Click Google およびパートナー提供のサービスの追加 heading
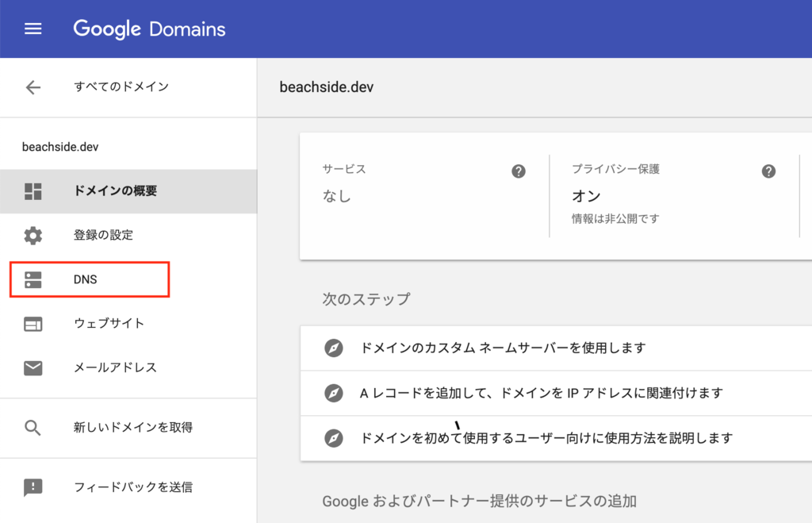This screenshot has width=812, height=523. point(480,502)
